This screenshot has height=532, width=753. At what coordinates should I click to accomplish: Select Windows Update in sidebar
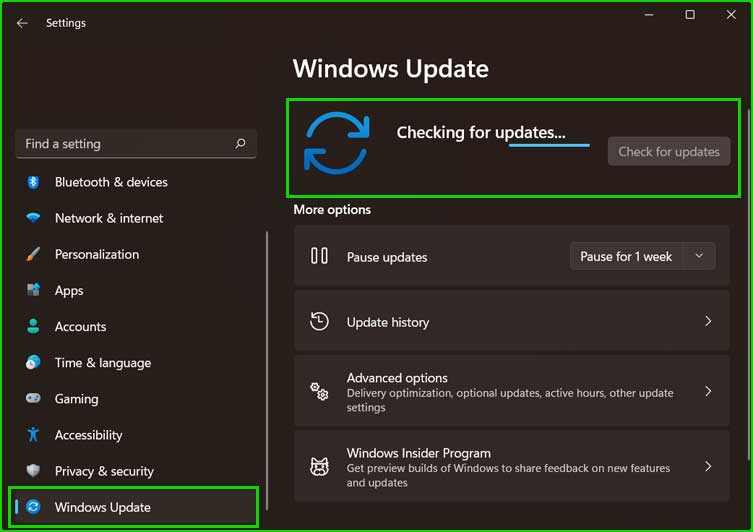134,507
